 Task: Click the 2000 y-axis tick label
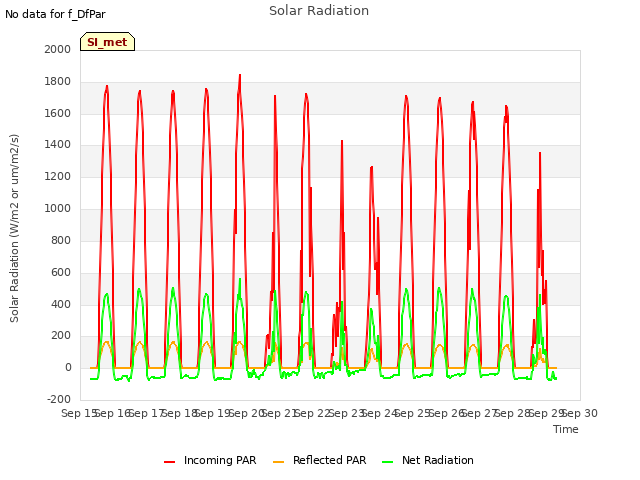58,49
